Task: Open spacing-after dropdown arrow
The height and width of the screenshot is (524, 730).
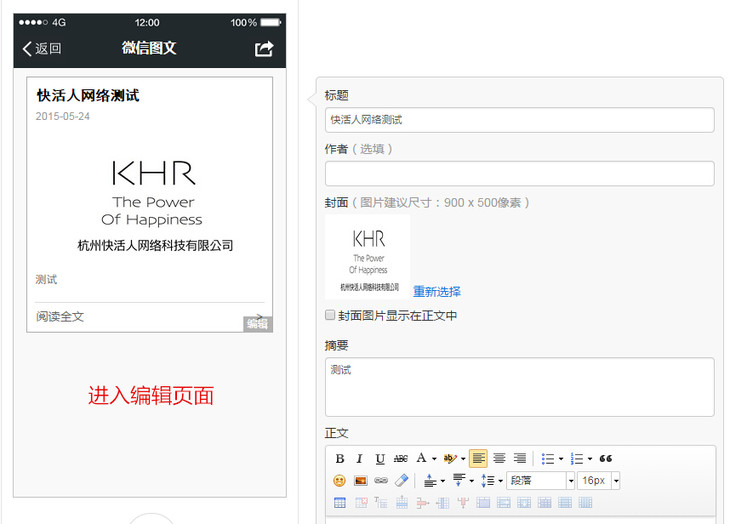Action: 472,481
